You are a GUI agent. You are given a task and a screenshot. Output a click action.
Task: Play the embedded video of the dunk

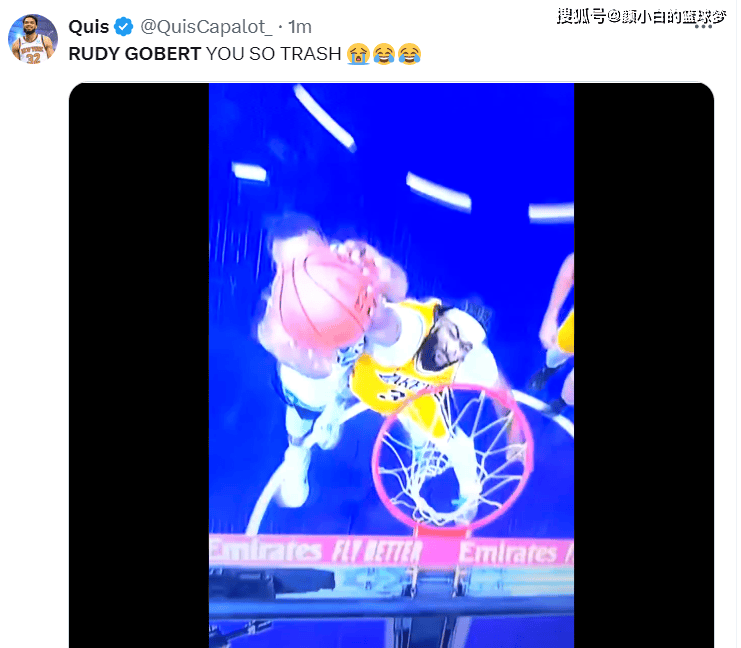point(391,365)
